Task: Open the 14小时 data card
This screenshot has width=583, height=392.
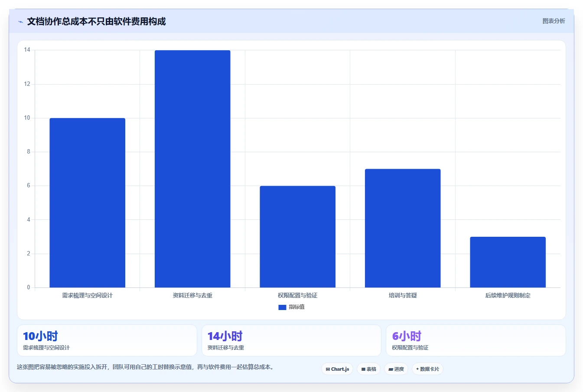Action: pos(291,340)
